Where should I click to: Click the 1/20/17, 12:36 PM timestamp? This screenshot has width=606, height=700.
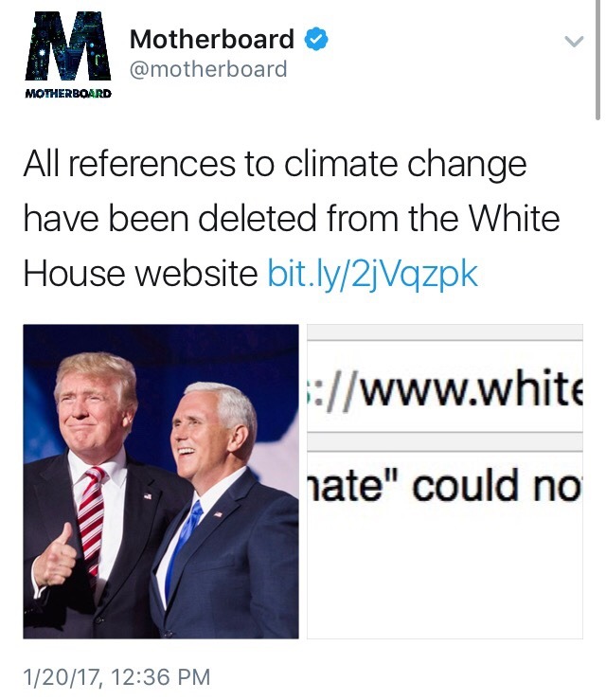(x=116, y=676)
